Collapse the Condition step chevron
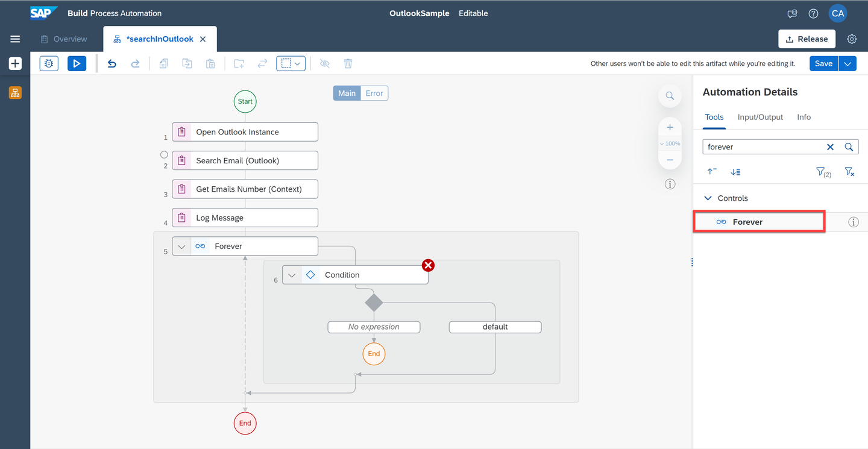Viewport: 868px width, 449px height. pyautogui.click(x=292, y=275)
